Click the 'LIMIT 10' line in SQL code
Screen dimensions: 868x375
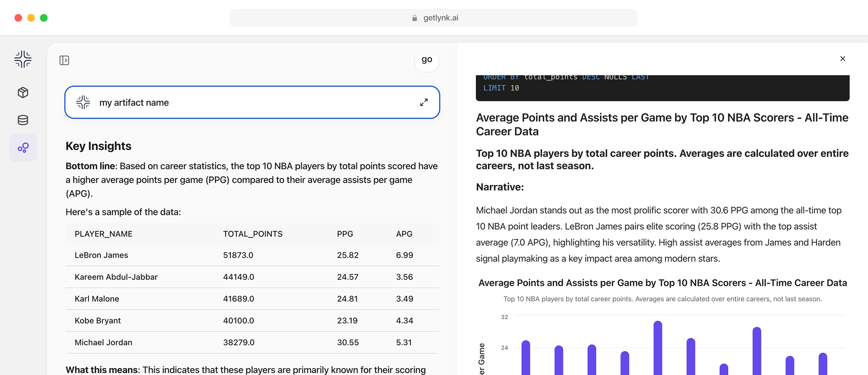point(501,88)
